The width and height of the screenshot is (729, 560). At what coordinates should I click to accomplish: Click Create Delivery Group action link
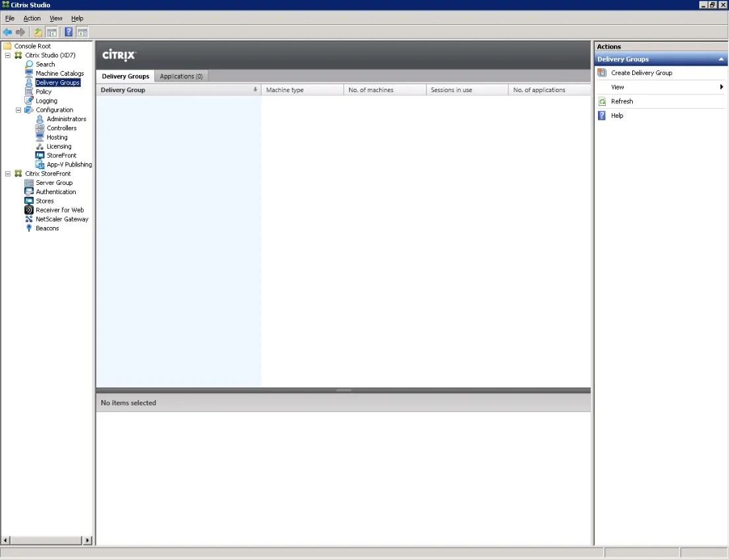click(x=641, y=73)
